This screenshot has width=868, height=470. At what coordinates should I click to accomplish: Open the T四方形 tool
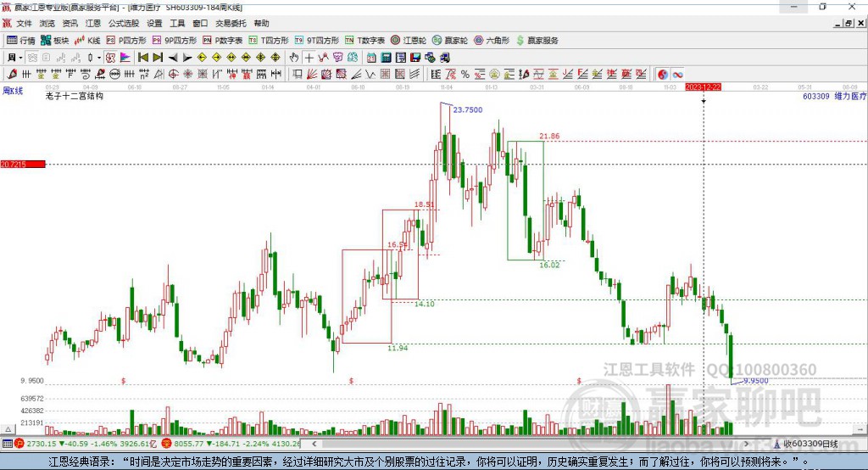pyautogui.click(x=269, y=41)
